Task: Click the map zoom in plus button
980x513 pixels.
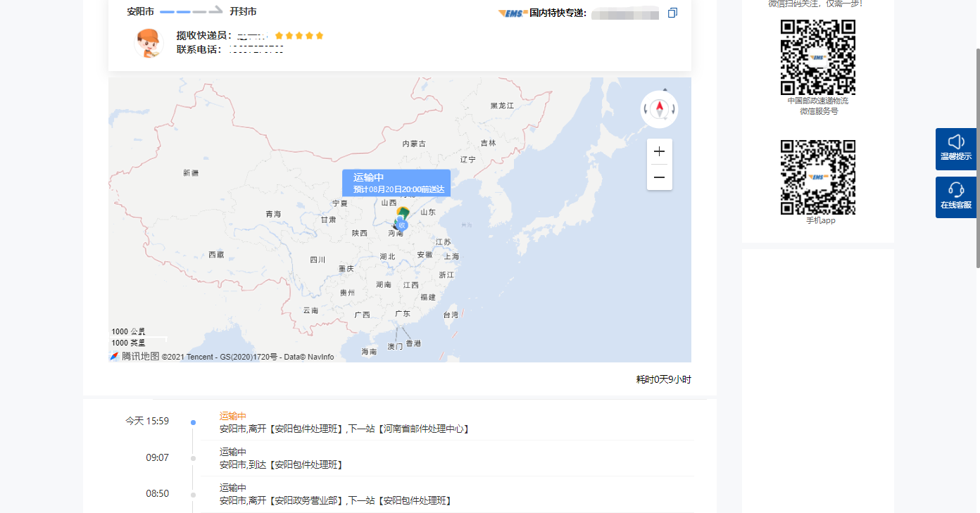Action: point(659,151)
